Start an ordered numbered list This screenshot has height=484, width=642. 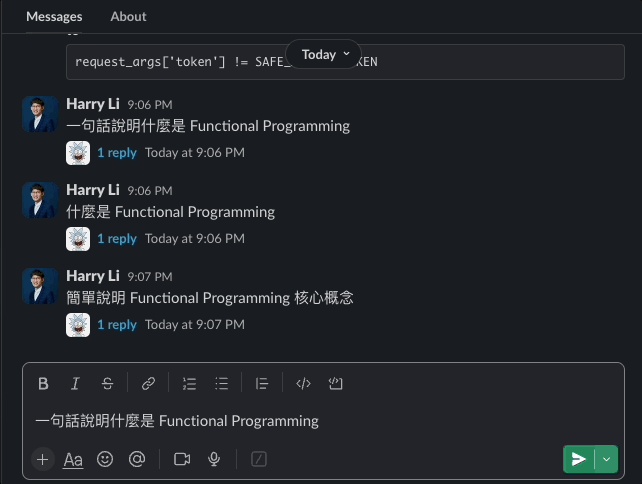pyautogui.click(x=189, y=383)
